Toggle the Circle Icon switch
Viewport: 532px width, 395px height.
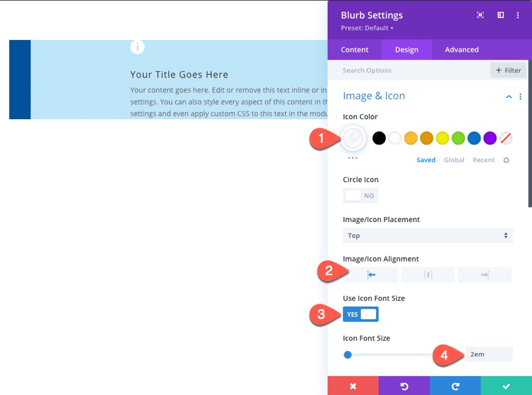click(x=361, y=195)
